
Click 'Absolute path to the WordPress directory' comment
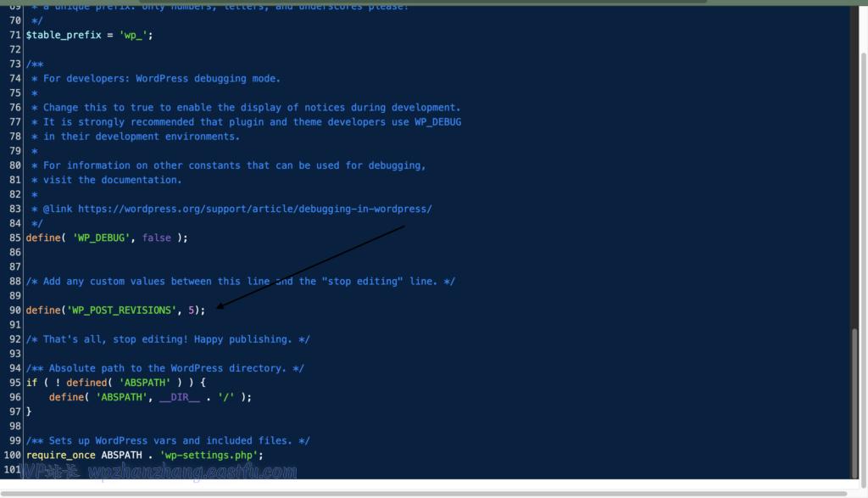pyautogui.click(x=165, y=368)
